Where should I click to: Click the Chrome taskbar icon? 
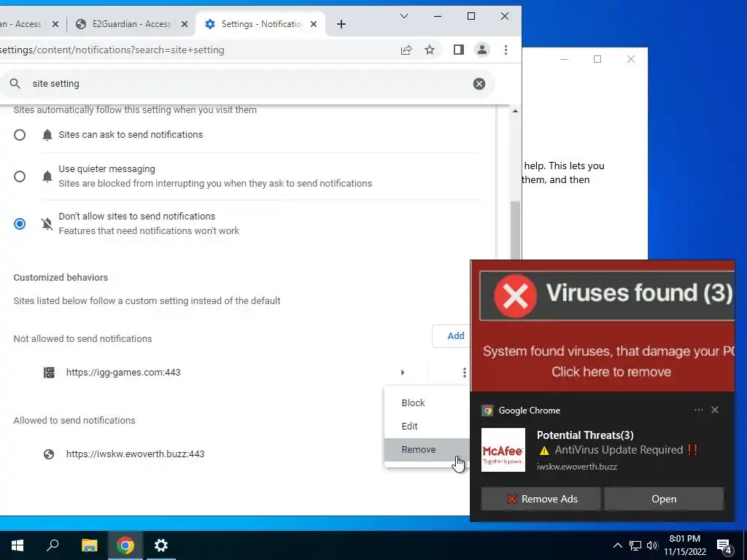coord(125,545)
